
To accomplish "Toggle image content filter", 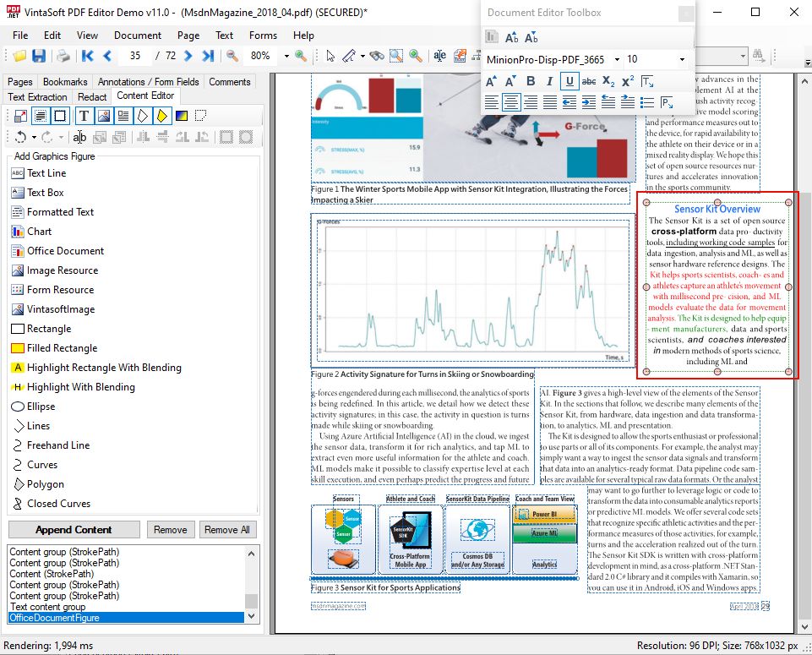I will (x=104, y=116).
